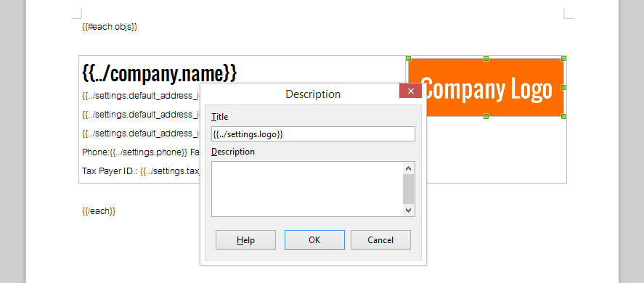Close the Description dialog with red X

pos(410,91)
